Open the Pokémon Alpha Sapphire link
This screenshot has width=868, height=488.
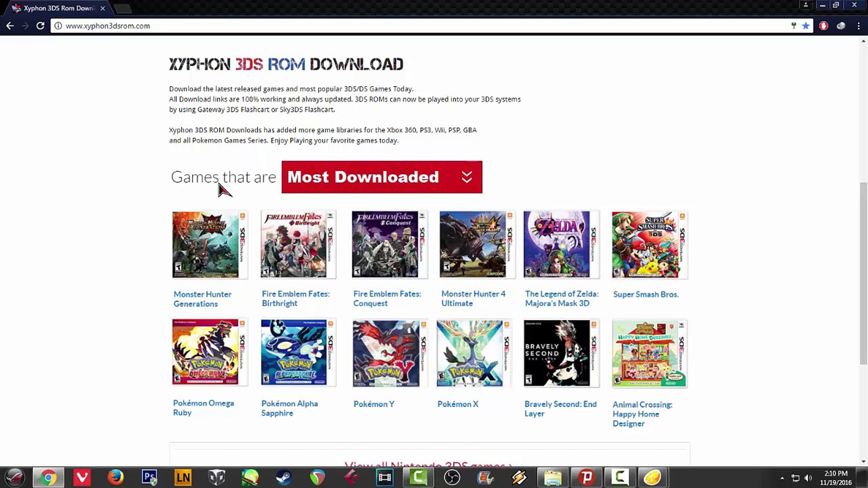pyautogui.click(x=289, y=408)
